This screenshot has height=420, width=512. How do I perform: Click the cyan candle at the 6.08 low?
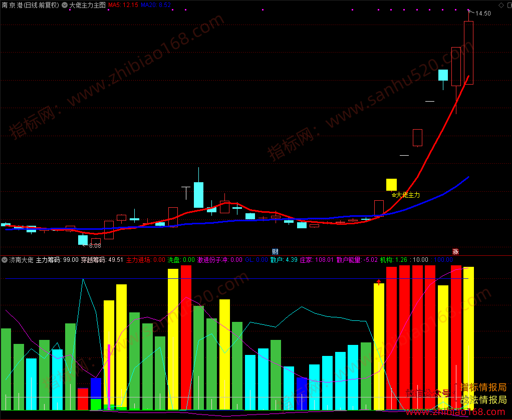83,239
